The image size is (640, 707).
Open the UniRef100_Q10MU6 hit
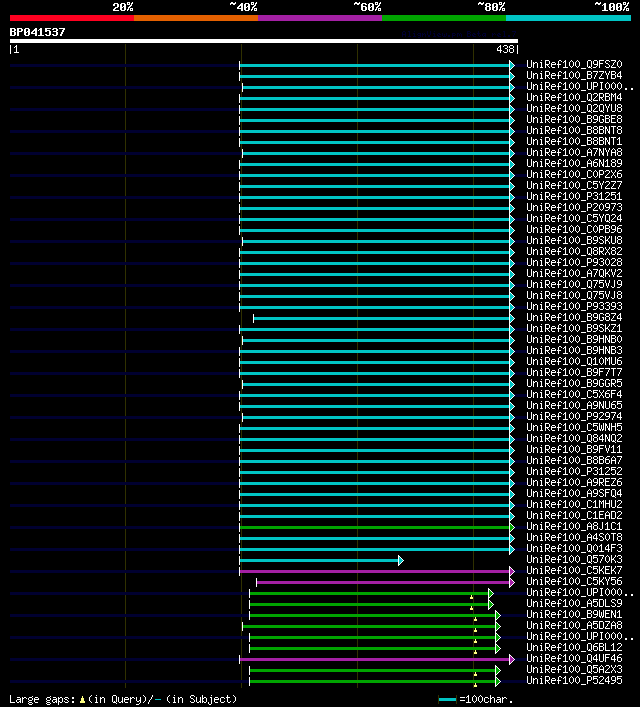coord(574,361)
